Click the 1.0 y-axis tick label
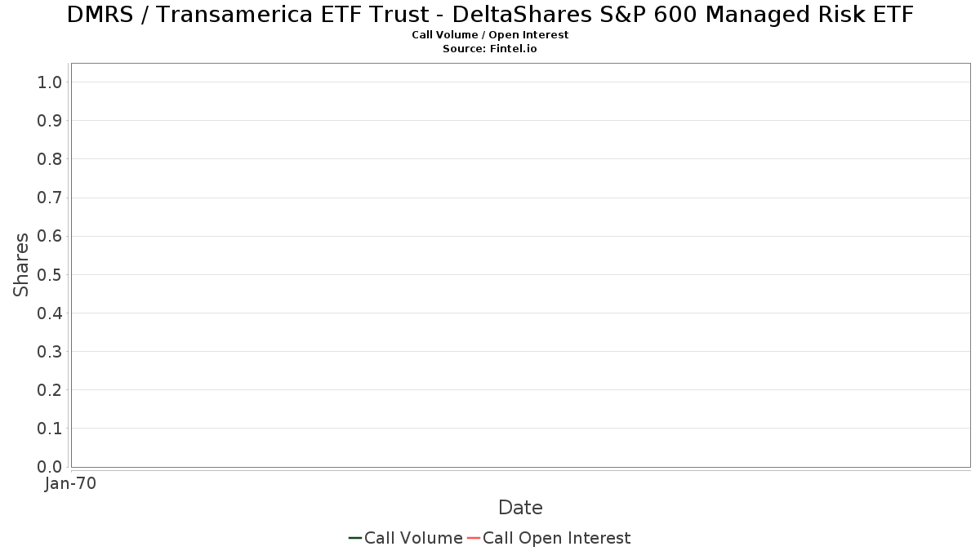 (50, 82)
